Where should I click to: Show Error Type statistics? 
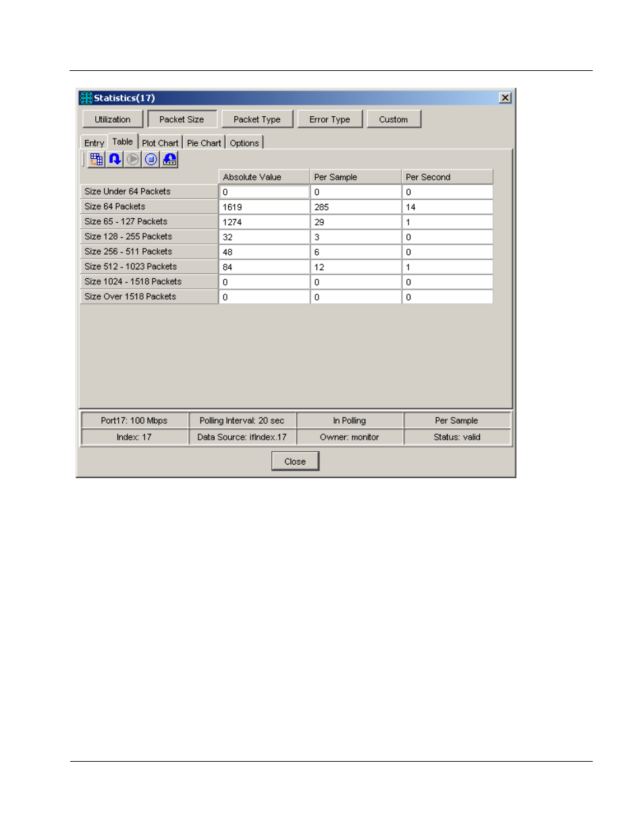[330, 120]
